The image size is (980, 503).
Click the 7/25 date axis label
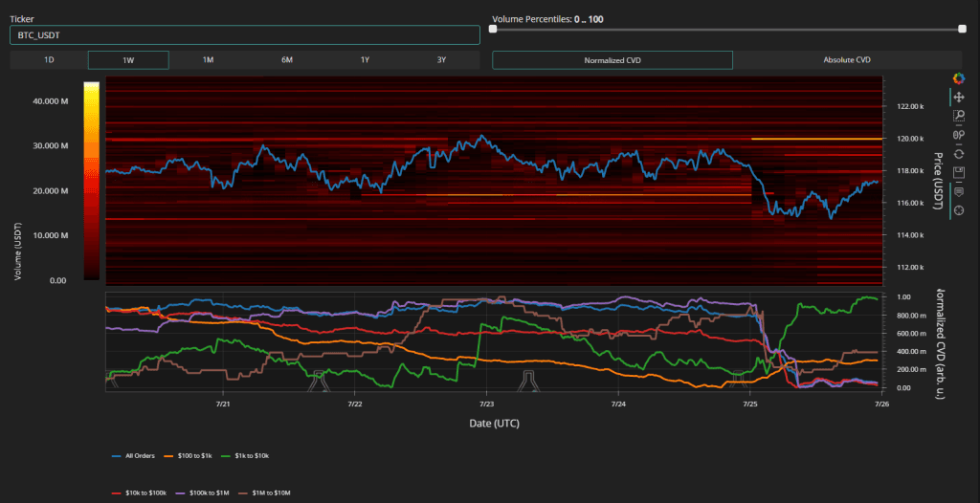(x=750, y=404)
